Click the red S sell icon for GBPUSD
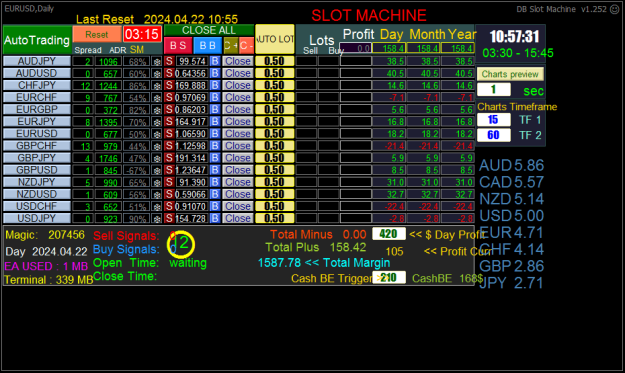The width and height of the screenshot is (625, 373). (169, 170)
